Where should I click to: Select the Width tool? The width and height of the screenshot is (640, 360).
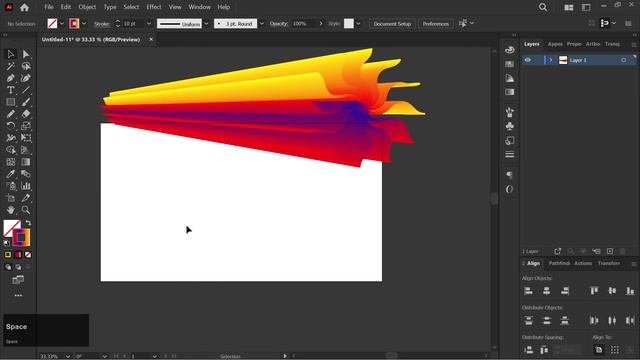tap(11, 138)
